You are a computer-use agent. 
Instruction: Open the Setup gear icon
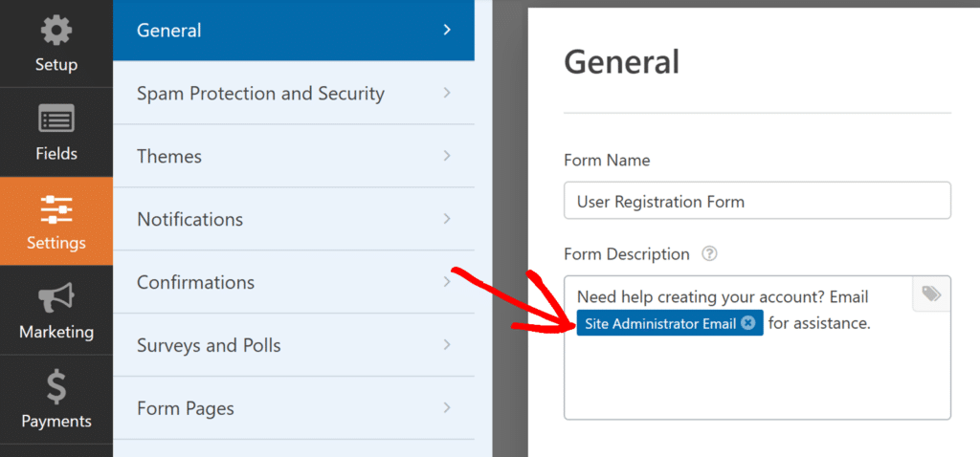point(56,31)
